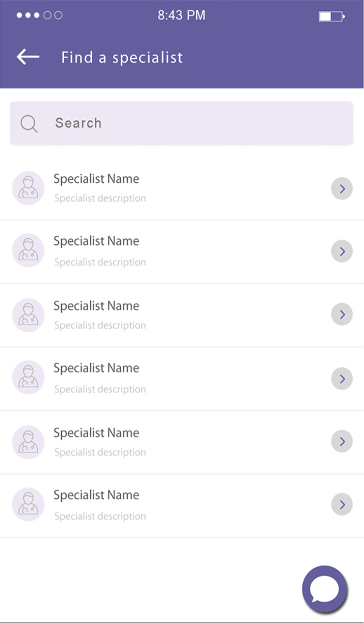The height and width of the screenshot is (623, 364).
Task: Open the fourth specialist's chevron arrow
Action: pyautogui.click(x=342, y=379)
